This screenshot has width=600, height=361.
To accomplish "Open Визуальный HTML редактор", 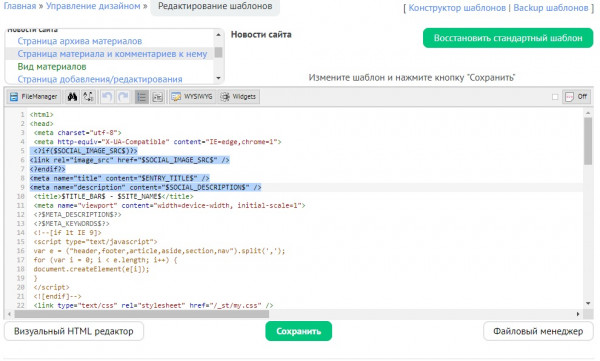I will 74,331.
